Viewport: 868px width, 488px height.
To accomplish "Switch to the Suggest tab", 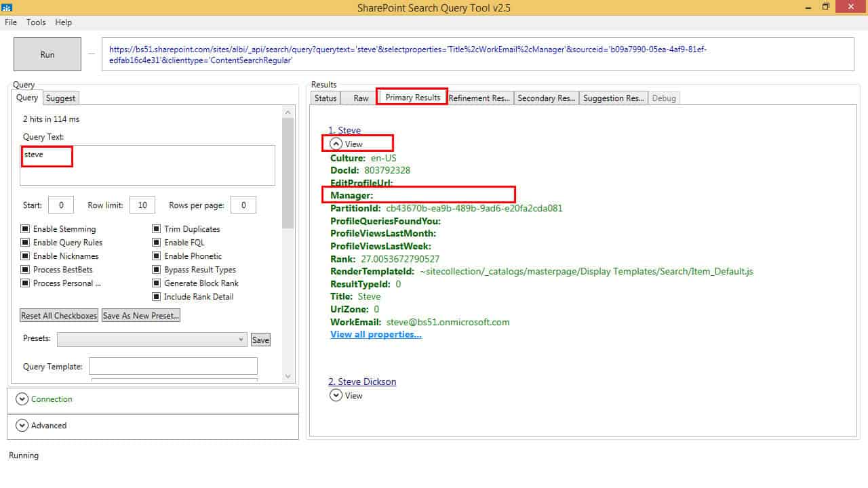I will tap(61, 98).
